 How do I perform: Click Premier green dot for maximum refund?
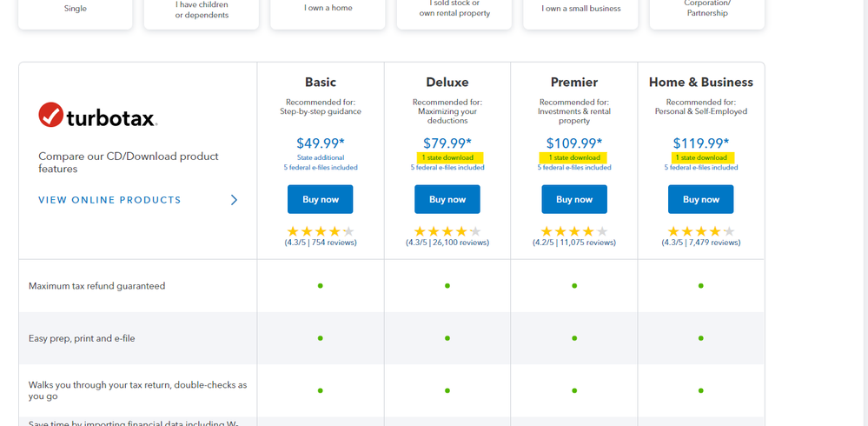574,286
